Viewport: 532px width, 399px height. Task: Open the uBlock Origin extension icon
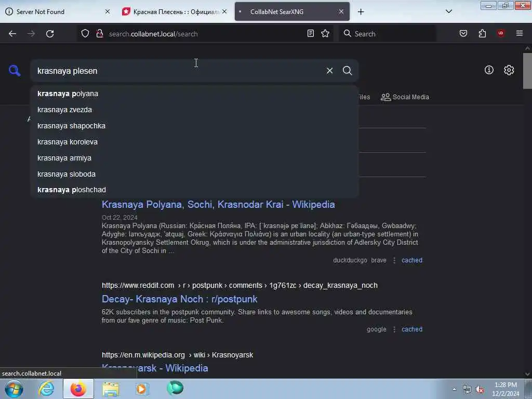pos(501,33)
